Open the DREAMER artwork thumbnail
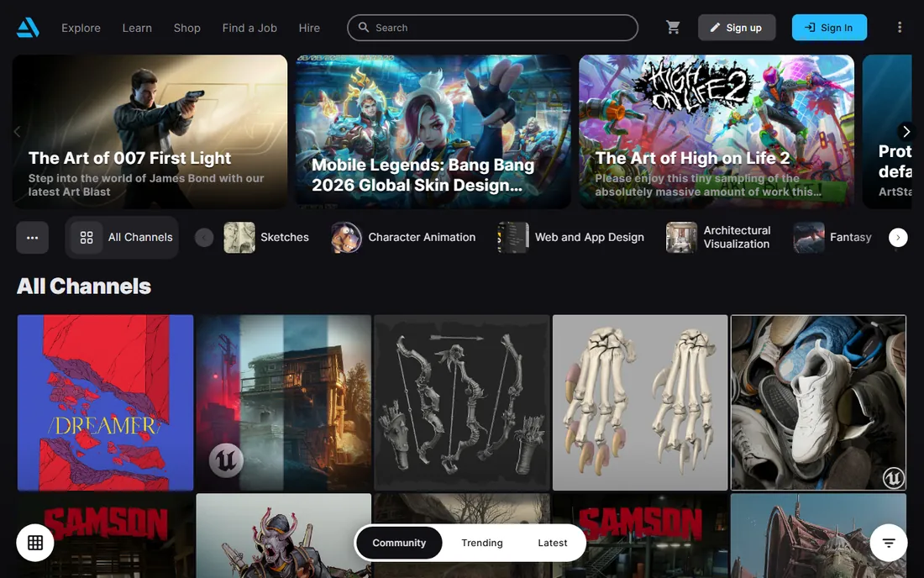 click(x=106, y=402)
